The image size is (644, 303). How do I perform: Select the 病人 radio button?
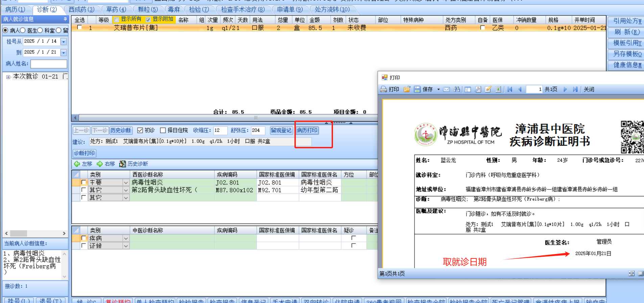pos(5,30)
